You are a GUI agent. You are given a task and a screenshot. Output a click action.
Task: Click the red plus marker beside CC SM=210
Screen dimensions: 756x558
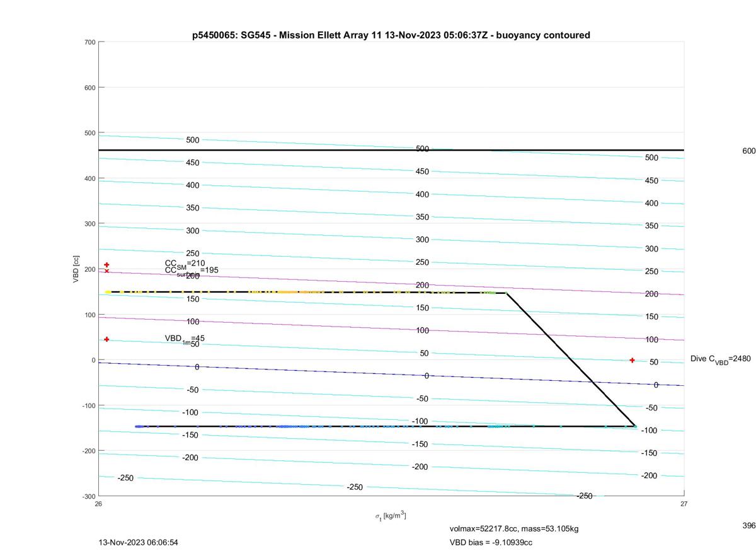pyautogui.click(x=106, y=265)
